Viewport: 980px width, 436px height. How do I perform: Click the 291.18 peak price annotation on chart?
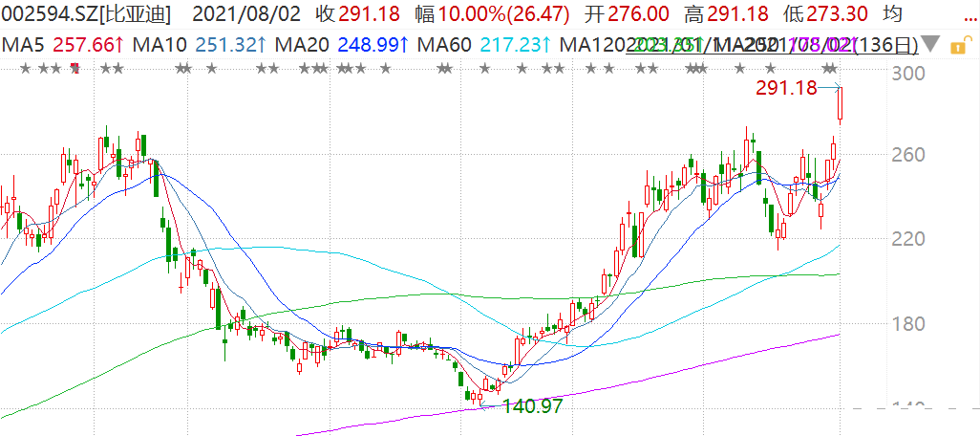coord(786,88)
